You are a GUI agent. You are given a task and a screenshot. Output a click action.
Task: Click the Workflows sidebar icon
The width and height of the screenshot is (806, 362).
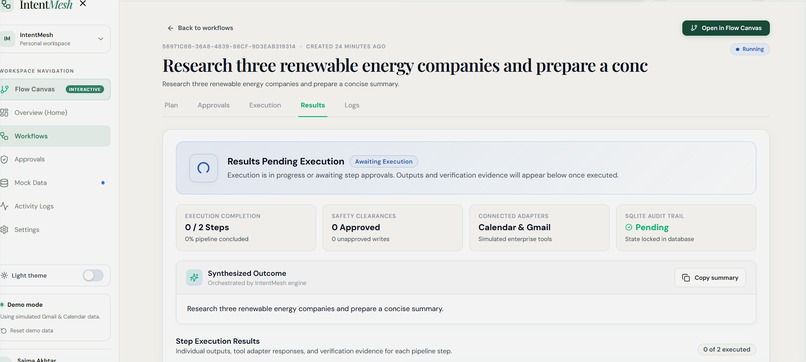coord(5,136)
